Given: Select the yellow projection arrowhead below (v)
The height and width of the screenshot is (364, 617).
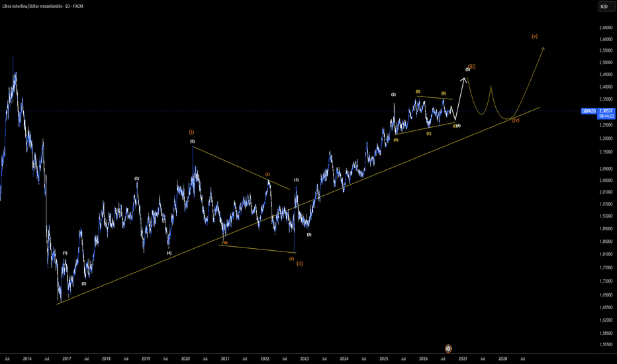Looking at the screenshot, I should [543, 49].
